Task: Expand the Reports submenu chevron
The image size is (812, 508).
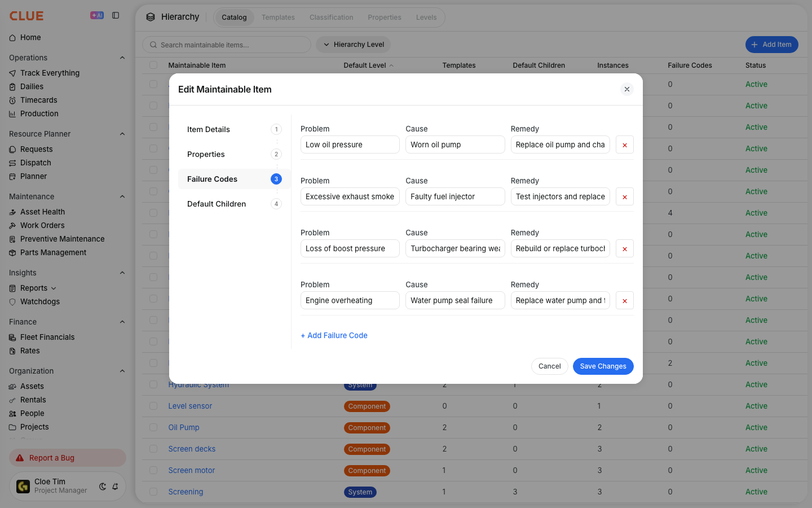Action: 54,288
